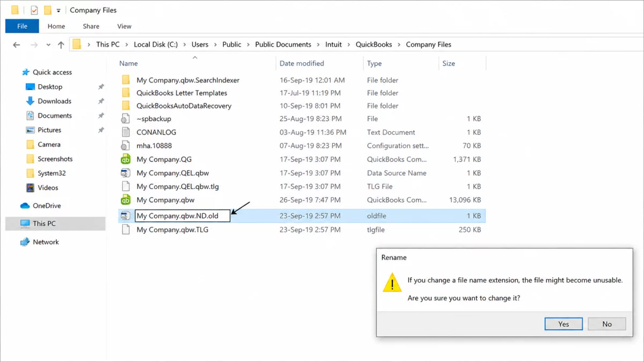Select Quick access star icon
Viewport: 644px width, 362px height.
click(25, 72)
